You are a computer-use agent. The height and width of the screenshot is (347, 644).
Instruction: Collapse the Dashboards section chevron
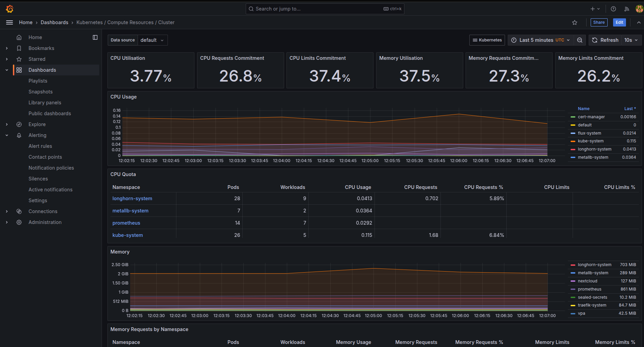[7, 70]
